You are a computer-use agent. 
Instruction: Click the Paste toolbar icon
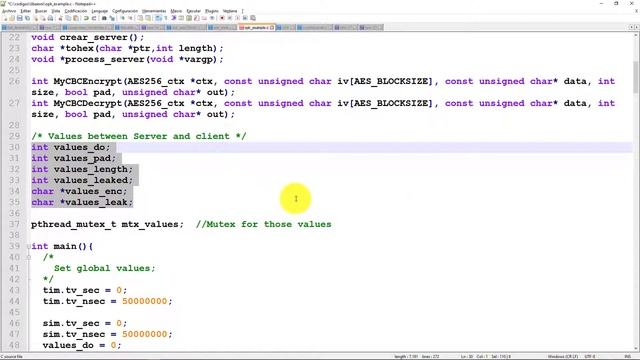pos(76,18)
